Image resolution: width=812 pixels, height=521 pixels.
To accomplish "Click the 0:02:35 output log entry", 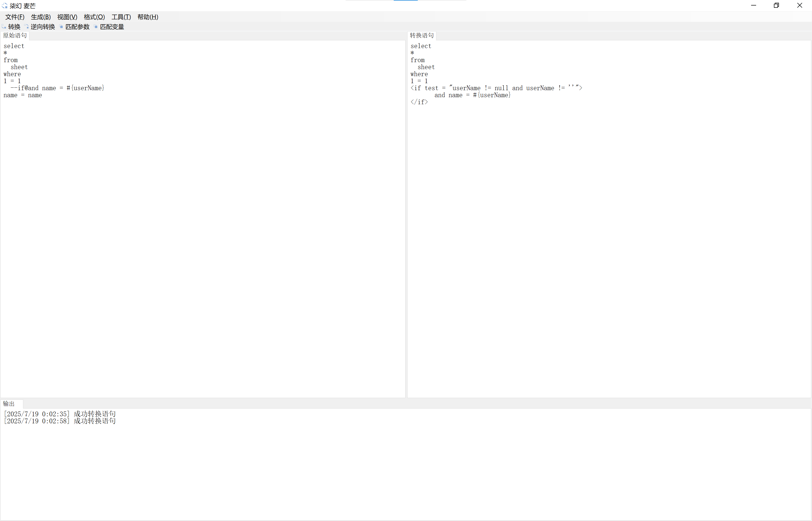I will coord(60,414).
